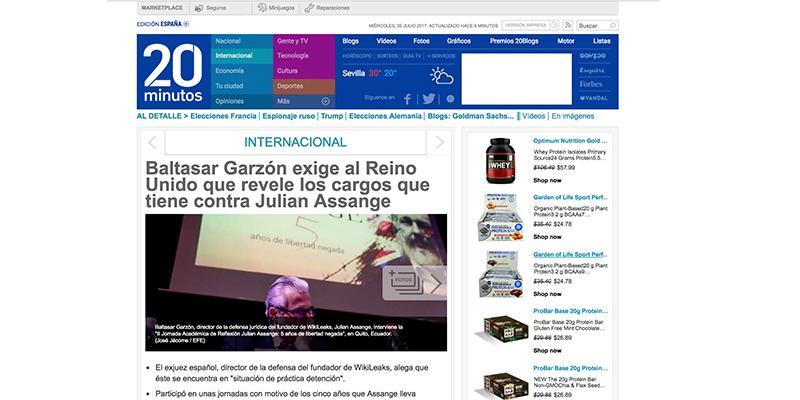Open the Facebook follow icon

tap(407, 99)
